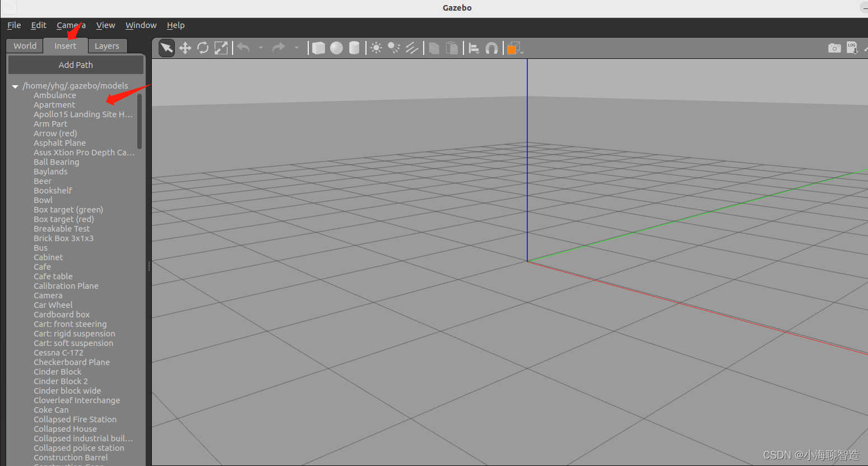
Task: Insert a box shape
Action: point(318,48)
